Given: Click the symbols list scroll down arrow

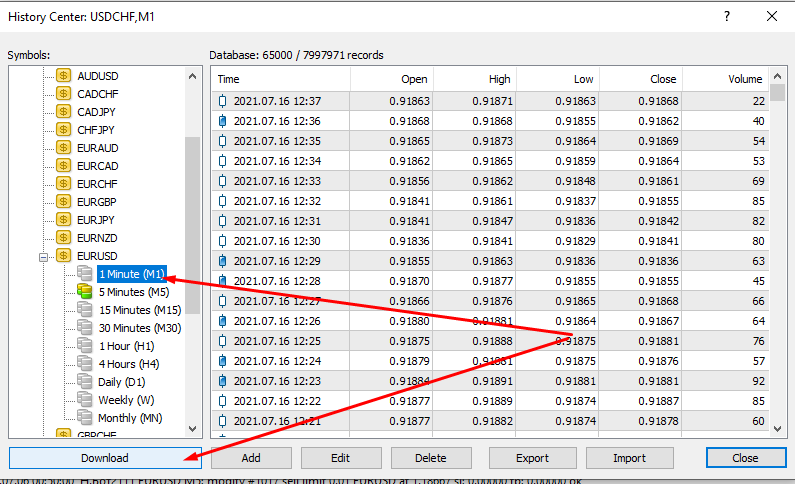Looking at the screenshot, I should tap(192, 429).
